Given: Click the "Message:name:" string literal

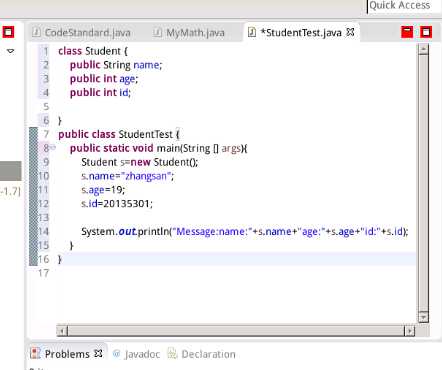Looking at the screenshot, I should (212, 231).
